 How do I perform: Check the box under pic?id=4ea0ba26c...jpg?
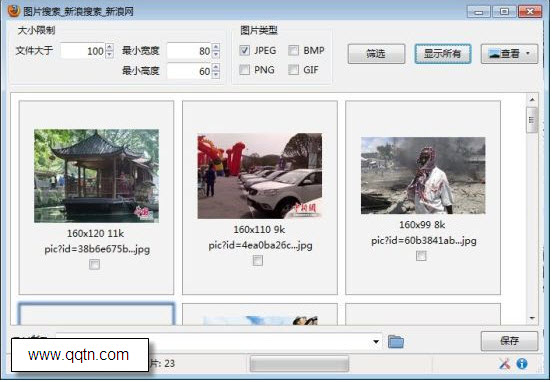(258, 260)
